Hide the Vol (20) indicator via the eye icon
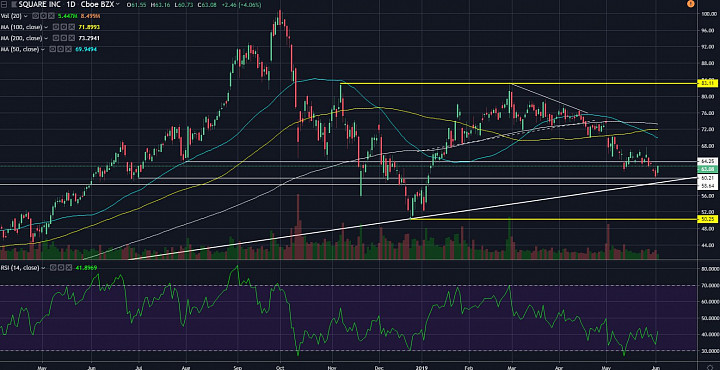The height and width of the screenshot is (370, 720). click(35, 16)
